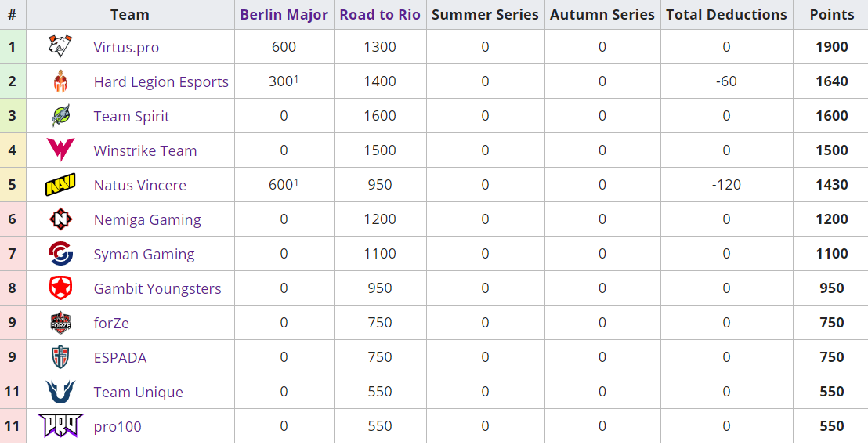Open the Gambit Youngsters team link
This screenshot has width=868, height=445.
(x=157, y=289)
